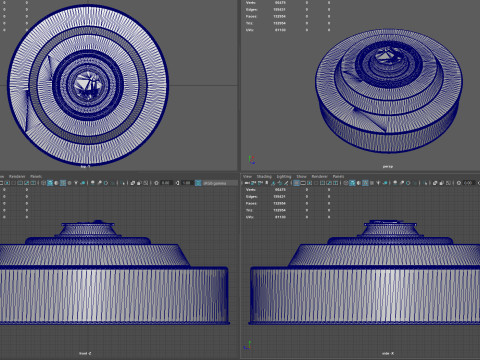The image size is (480, 360).
Task: Toggle Wireframe on Shaded in side panel
Action: (x=365, y=183)
